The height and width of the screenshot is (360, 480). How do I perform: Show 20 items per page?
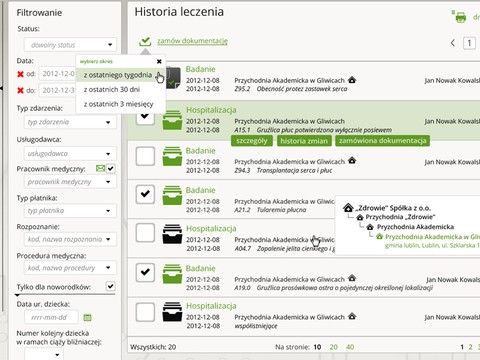click(333, 347)
